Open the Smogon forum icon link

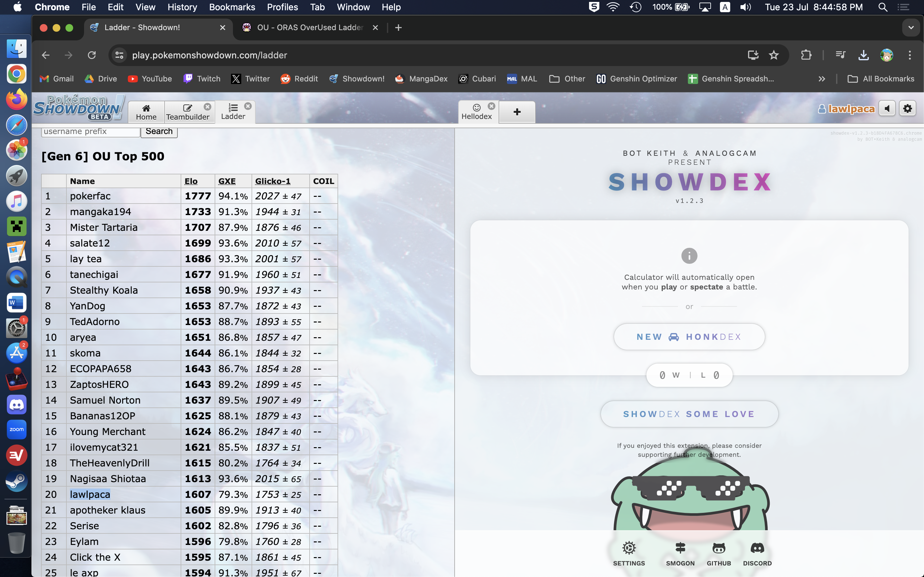pos(680,548)
